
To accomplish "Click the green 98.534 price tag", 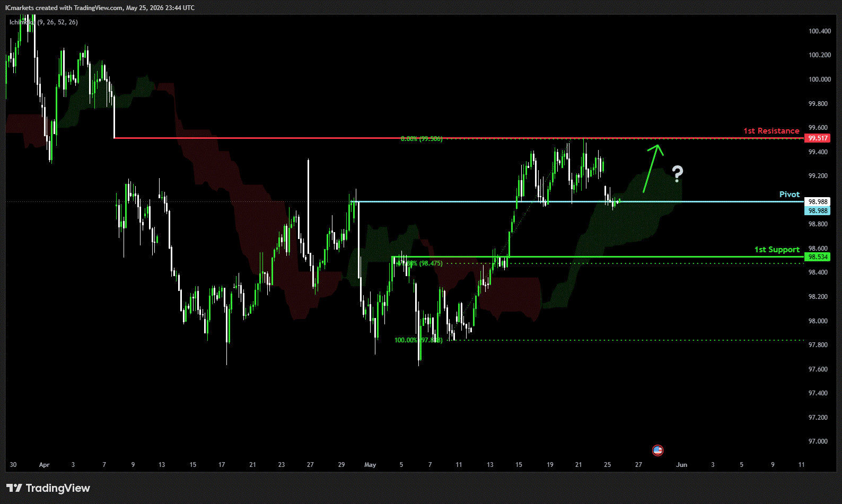I will [x=818, y=257].
